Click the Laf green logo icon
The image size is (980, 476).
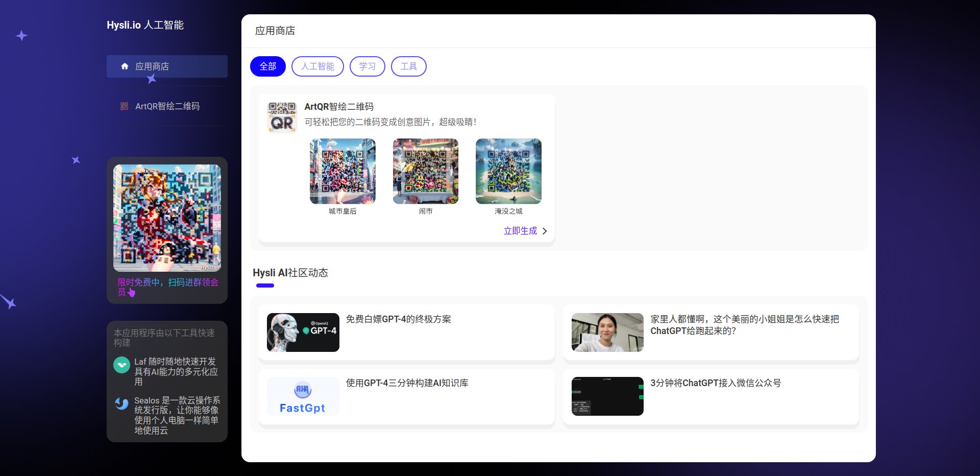tap(121, 365)
